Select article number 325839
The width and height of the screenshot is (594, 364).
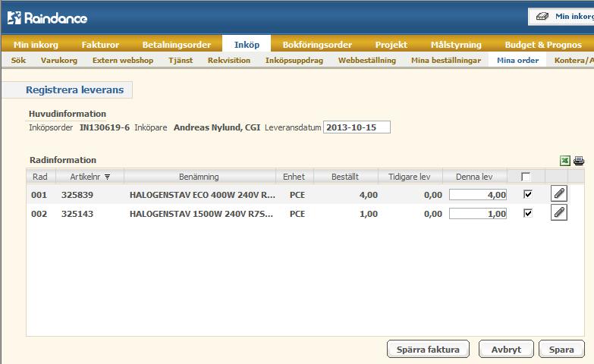pyautogui.click(x=77, y=195)
